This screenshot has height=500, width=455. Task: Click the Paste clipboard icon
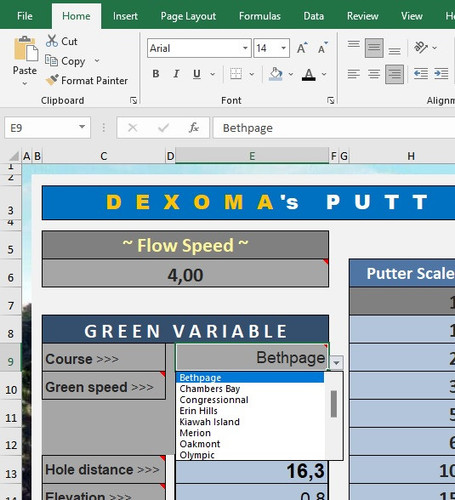click(x=25, y=49)
